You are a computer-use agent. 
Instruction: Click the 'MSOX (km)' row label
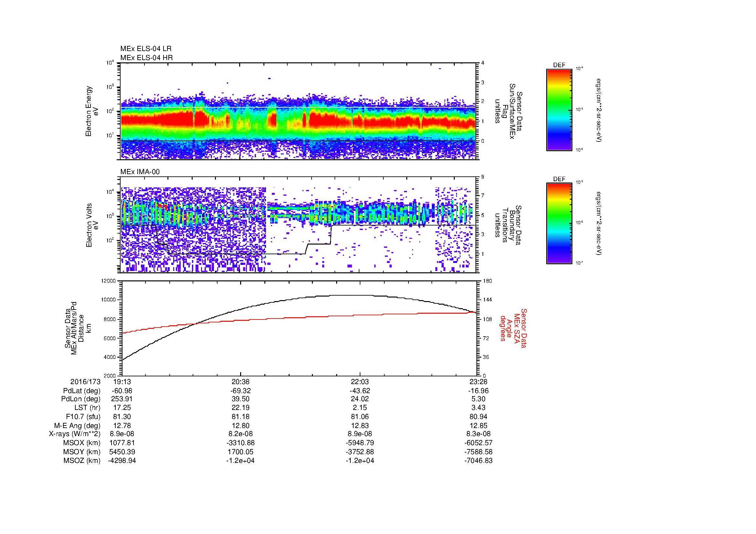pos(82,443)
